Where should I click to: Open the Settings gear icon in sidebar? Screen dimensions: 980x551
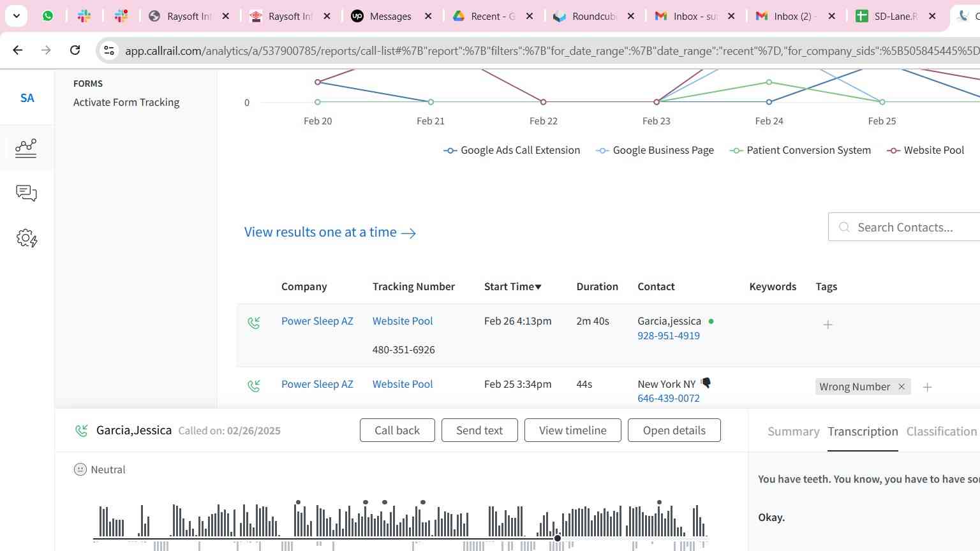coord(26,239)
